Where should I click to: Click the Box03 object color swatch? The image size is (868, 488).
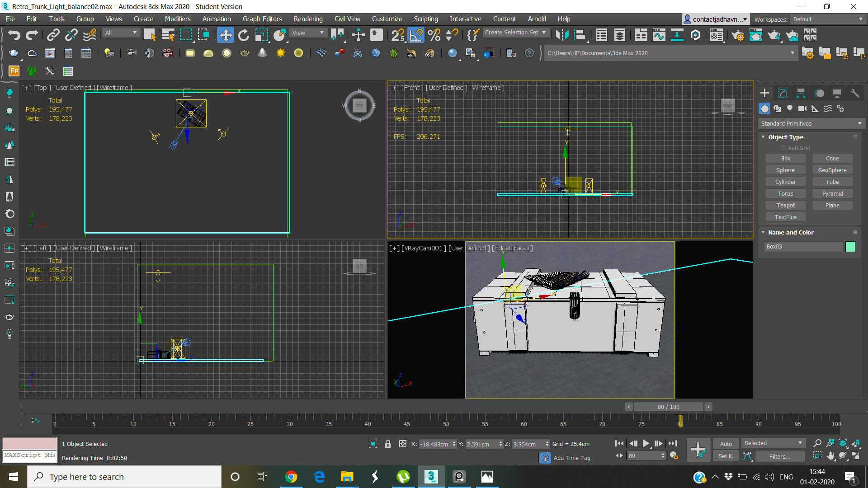pos(850,246)
